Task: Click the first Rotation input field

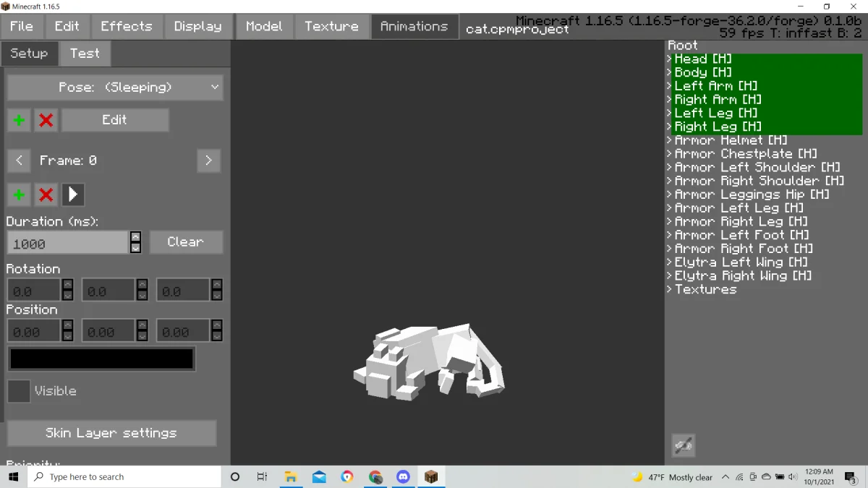Action: (34, 291)
